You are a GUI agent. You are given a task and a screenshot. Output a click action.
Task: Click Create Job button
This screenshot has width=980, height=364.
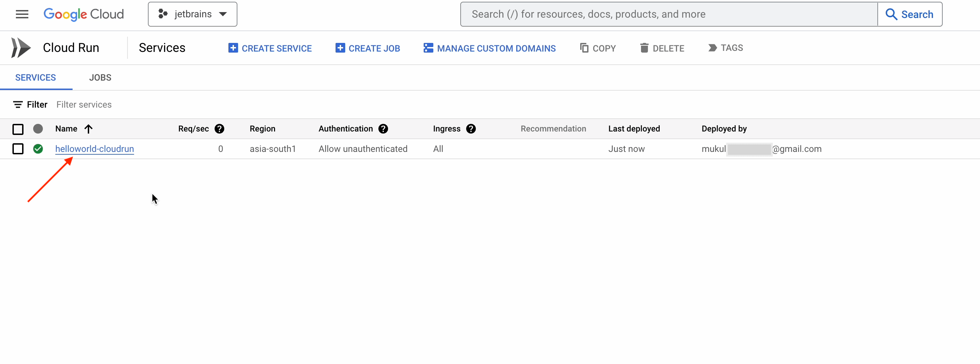[368, 48]
